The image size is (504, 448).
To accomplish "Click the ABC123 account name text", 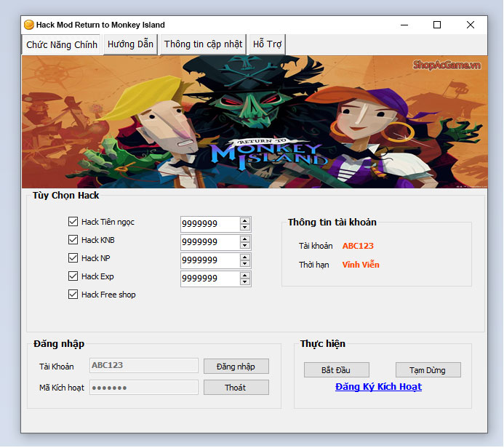I will (x=358, y=246).
